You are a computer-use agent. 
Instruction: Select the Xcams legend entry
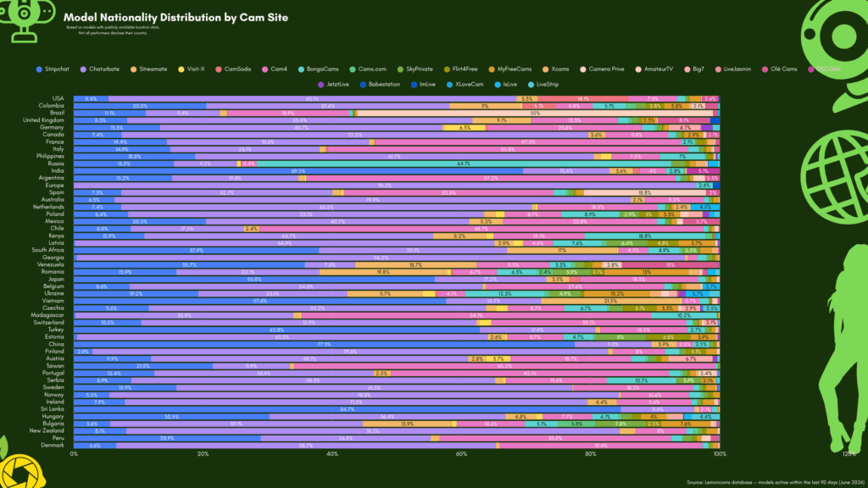(x=556, y=69)
